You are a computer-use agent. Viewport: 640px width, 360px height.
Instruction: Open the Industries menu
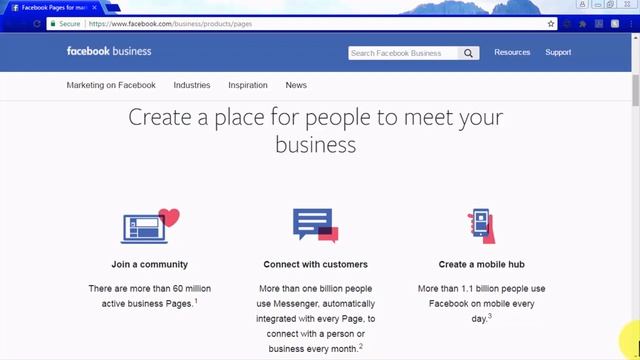[192, 85]
